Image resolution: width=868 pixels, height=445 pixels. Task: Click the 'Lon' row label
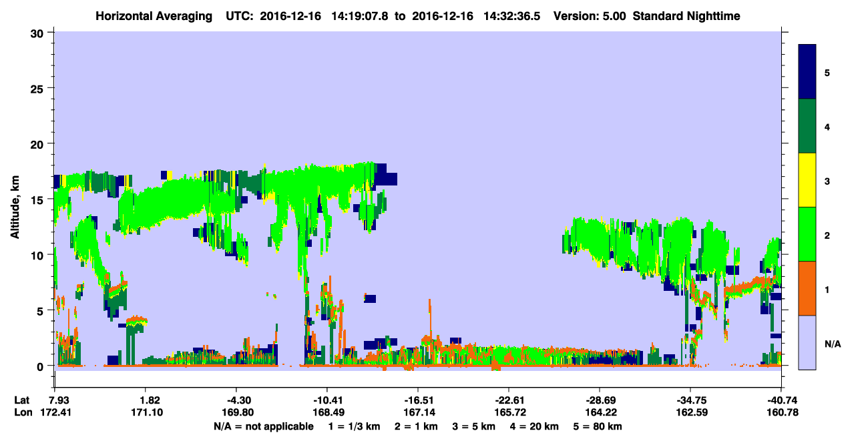coord(23,412)
